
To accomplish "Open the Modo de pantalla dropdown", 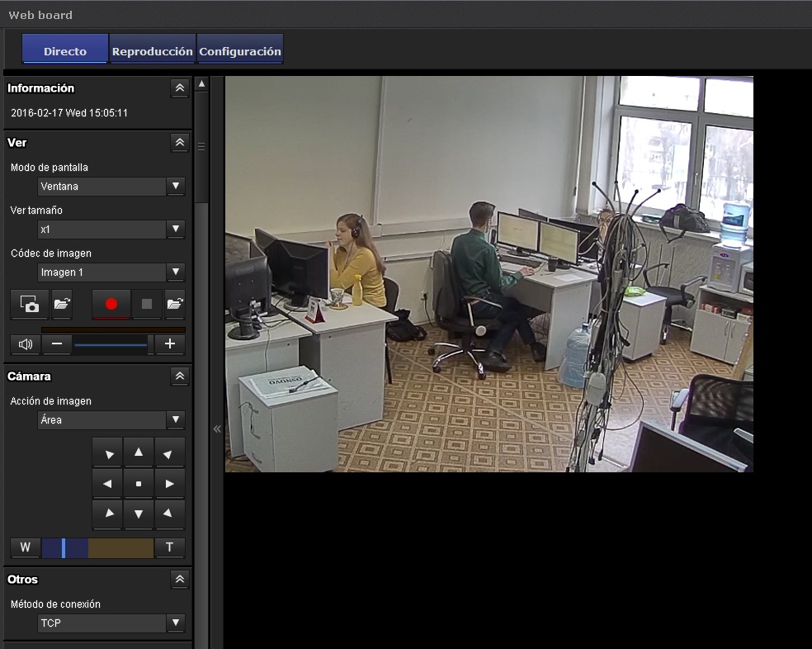I will (x=111, y=187).
